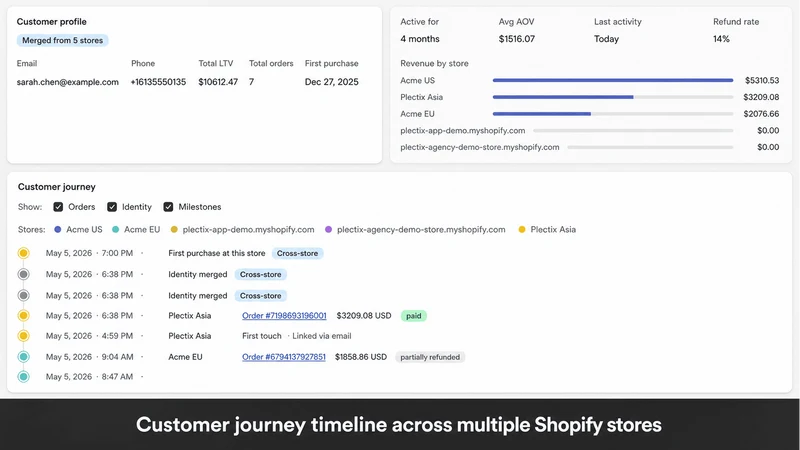Click the 8:47 AM timeline marker
800x450 pixels.
click(x=23, y=377)
